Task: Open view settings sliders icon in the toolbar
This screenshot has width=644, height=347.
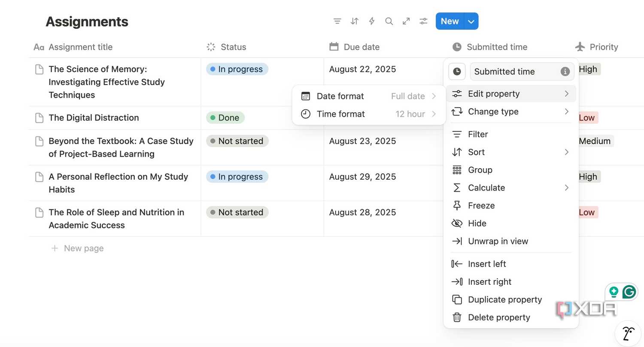Action: tap(423, 21)
